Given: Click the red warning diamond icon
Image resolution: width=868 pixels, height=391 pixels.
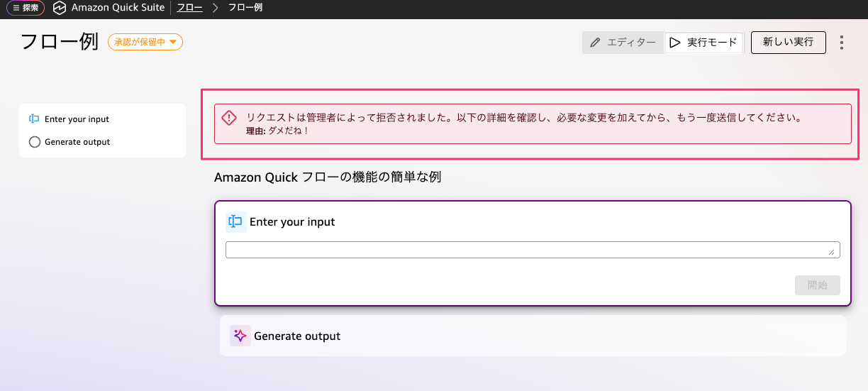Looking at the screenshot, I should (x=229, y=118).
